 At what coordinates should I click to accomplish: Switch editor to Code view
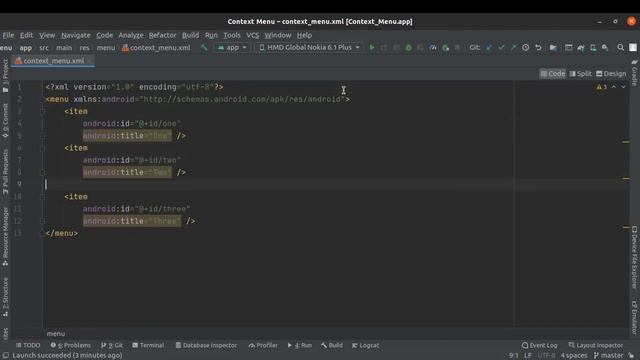coord(553,74)
